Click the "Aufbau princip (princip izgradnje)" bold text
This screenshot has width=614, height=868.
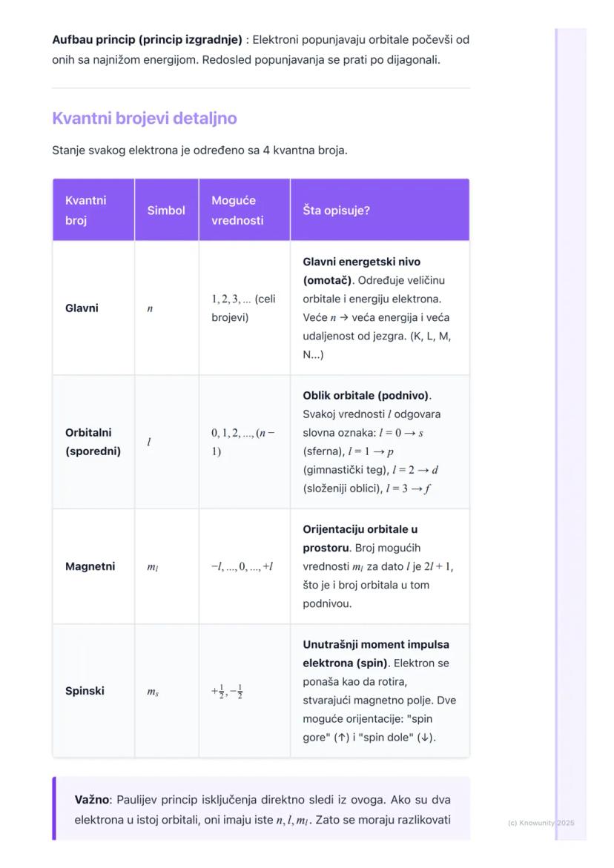tap(147, 39)
